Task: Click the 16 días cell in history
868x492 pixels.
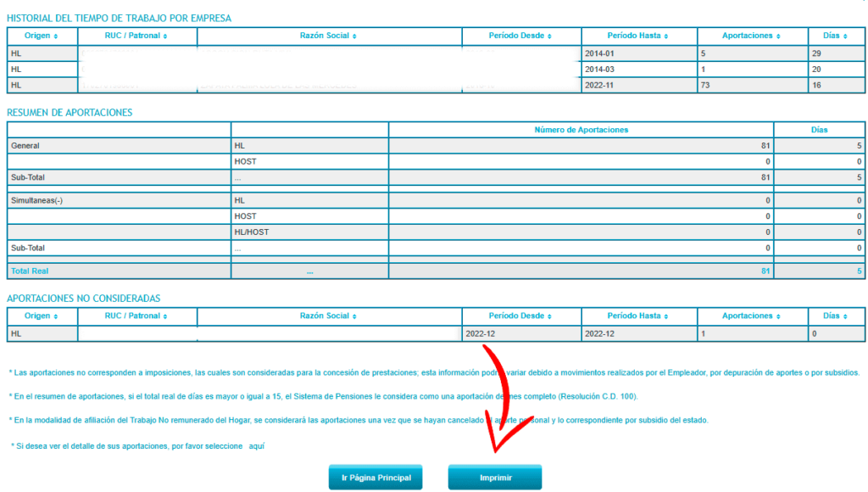Action: point(836,86)
